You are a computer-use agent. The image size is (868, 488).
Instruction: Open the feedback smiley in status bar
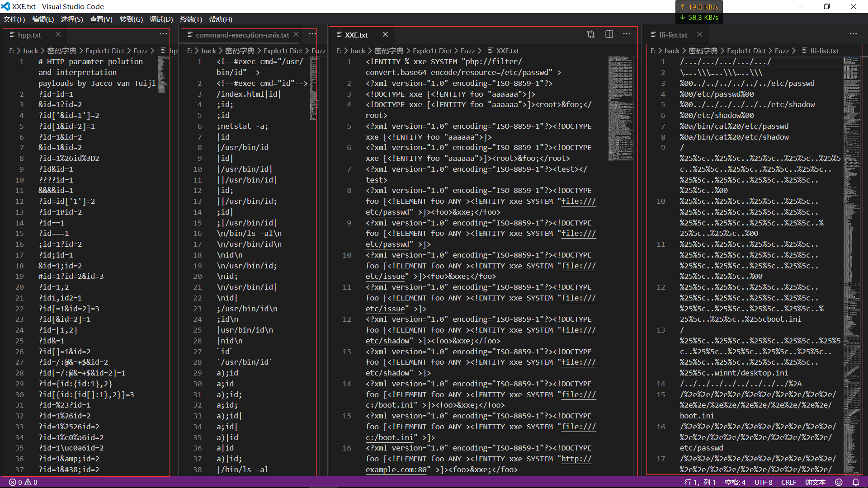839,482
